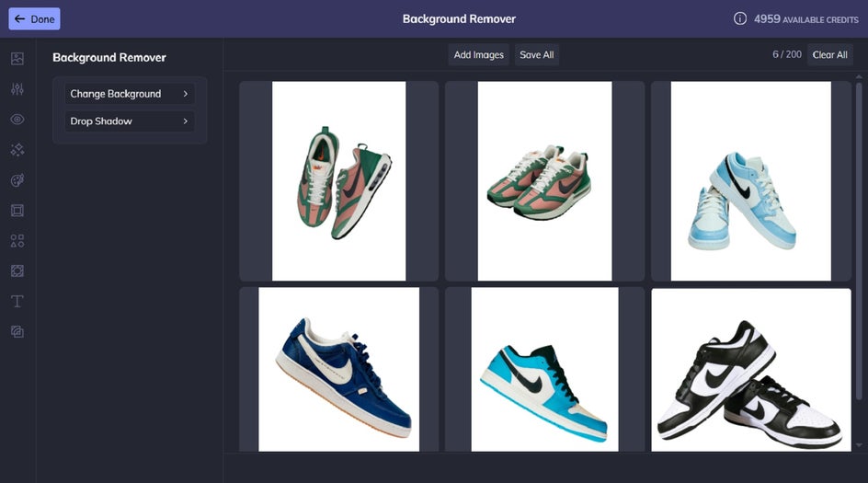Image resolution: width=868 pixels, height=483 pixels.
Task: Select the frame tool icon
Action: point(17,211)
